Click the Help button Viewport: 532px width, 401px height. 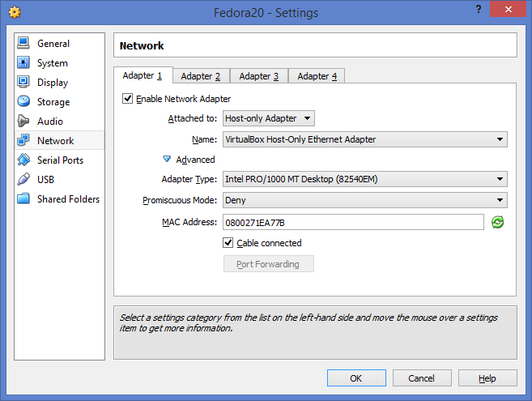(x=487, y=378)
